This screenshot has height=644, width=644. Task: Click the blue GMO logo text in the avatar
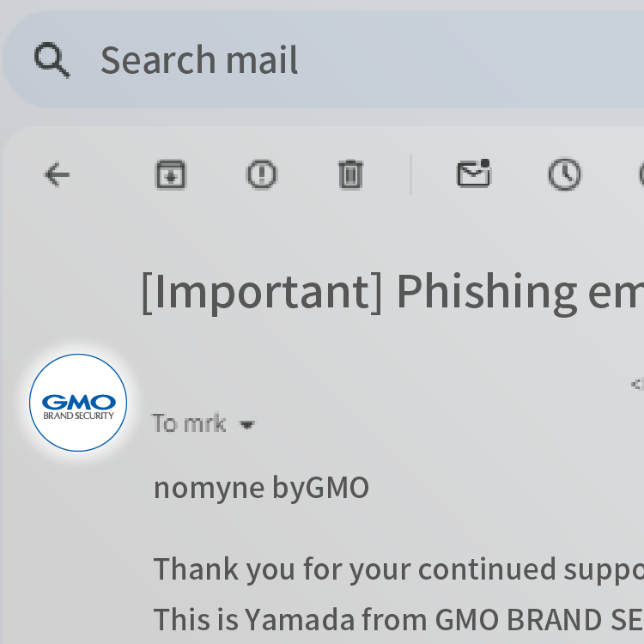click(x=78, y=401)
